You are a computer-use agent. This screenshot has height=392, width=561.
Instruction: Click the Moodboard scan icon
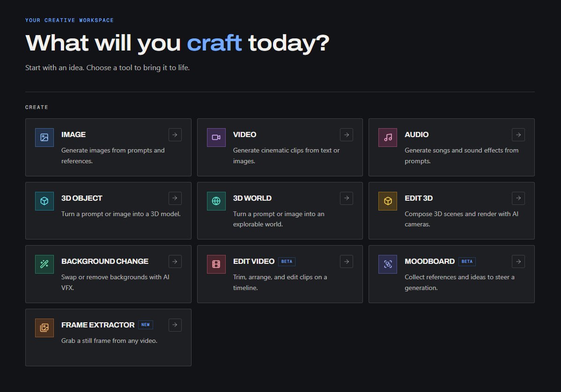pyautogui.click(x=388, y=264)
